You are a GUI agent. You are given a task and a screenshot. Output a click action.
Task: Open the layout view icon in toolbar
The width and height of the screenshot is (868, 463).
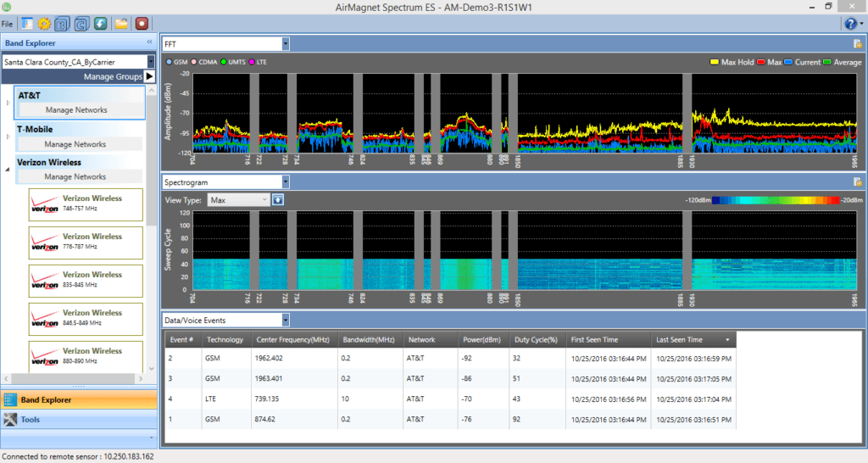(27, 24)
